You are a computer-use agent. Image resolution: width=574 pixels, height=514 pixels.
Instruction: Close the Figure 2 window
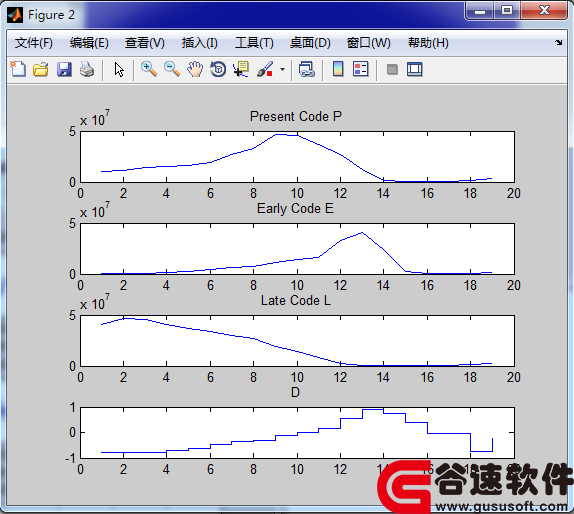click(544, 10)
